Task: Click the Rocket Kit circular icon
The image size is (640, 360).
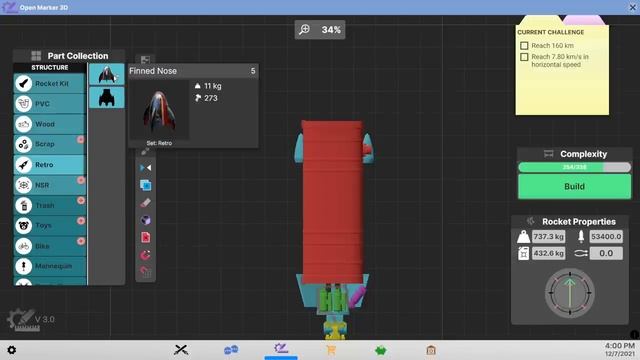Action: coord(24,83)
